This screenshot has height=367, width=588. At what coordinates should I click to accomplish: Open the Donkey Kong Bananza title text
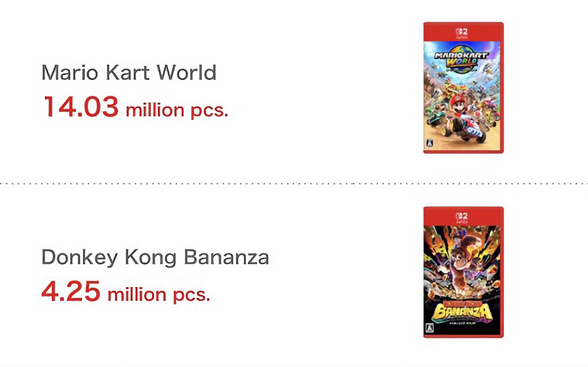(155, 257)
